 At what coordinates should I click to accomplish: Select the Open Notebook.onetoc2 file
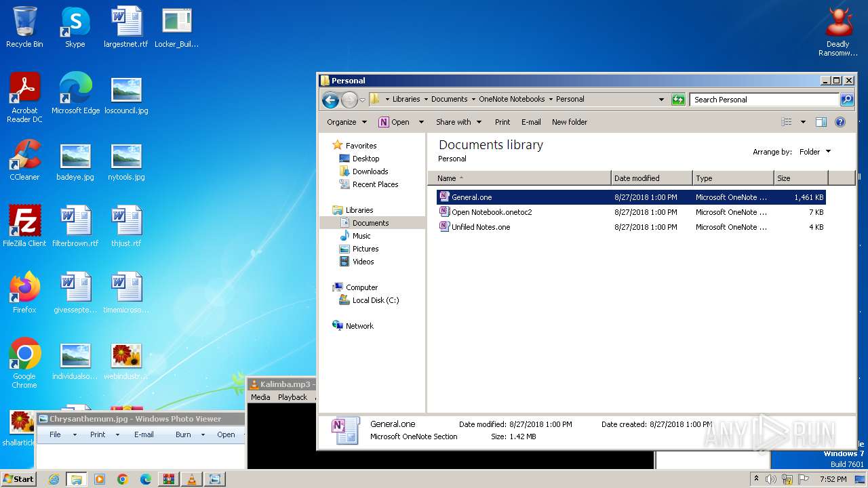(x=631, y=212)
